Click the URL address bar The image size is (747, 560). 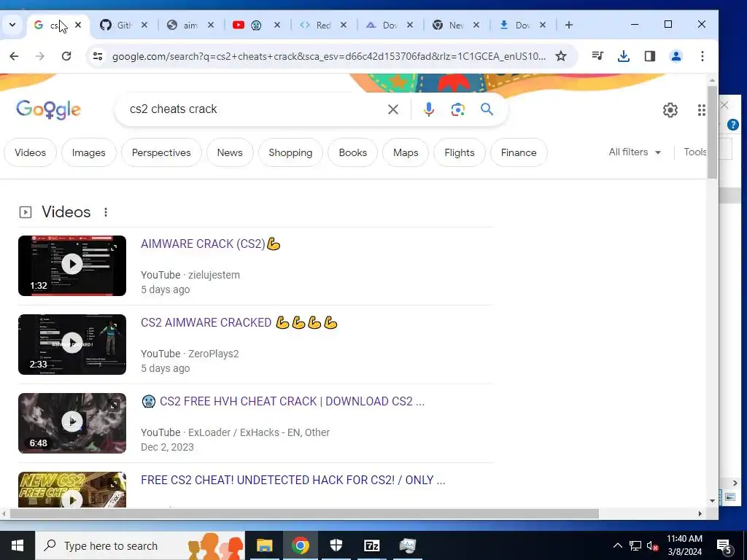[329, 56]
